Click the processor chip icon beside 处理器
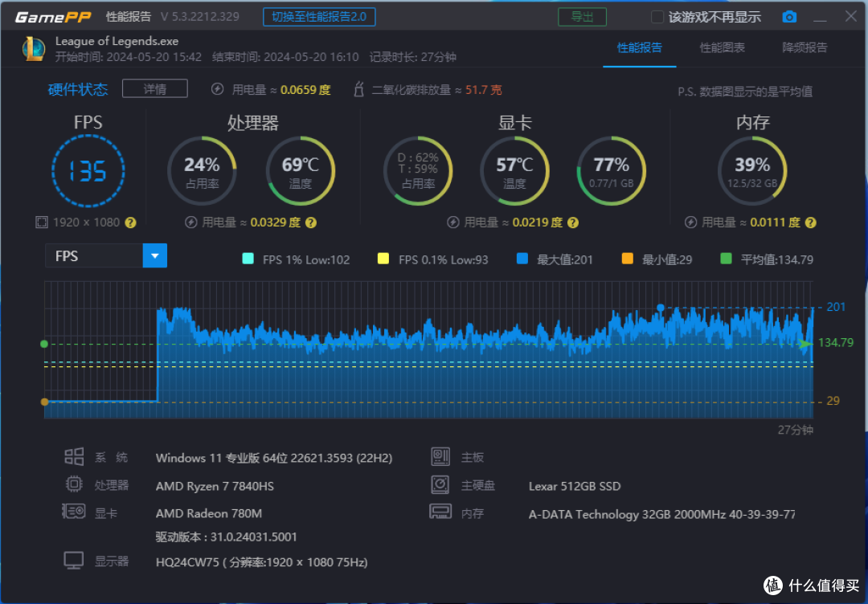 [74, 484]
